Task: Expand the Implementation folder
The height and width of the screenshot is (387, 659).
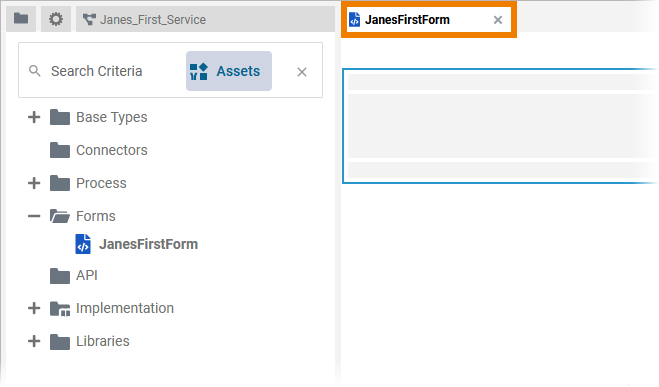Action: click(34, 308)
